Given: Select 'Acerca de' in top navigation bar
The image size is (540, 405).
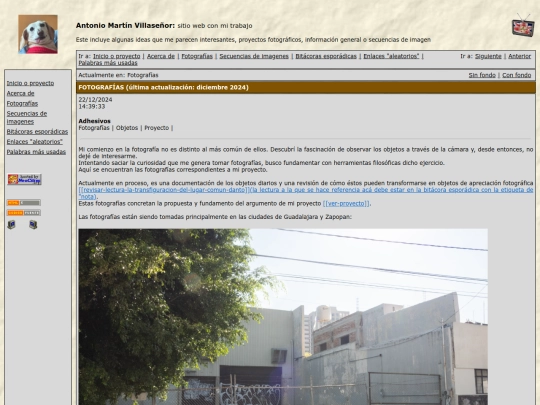Looking at the screenshot, I should (161, 56).
